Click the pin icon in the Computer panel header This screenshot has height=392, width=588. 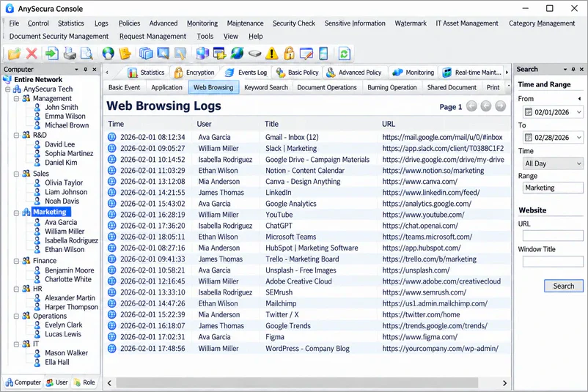[86, 70]
